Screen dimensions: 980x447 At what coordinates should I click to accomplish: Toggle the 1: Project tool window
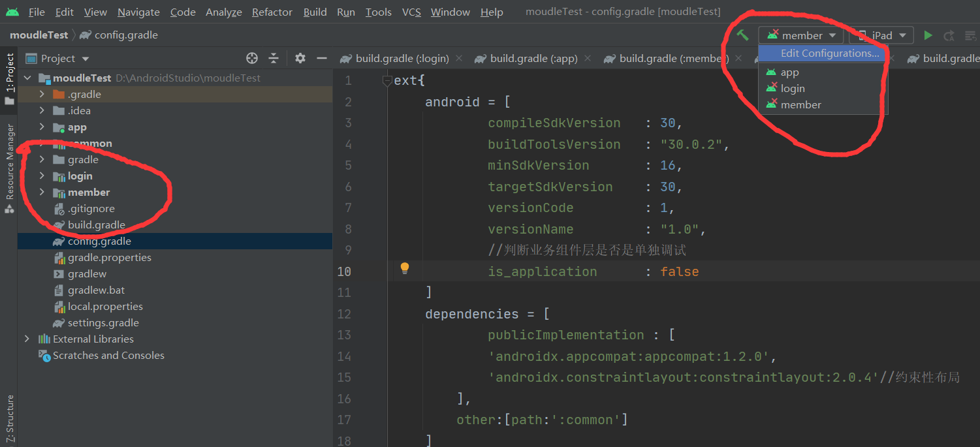[x=9, y=79]
